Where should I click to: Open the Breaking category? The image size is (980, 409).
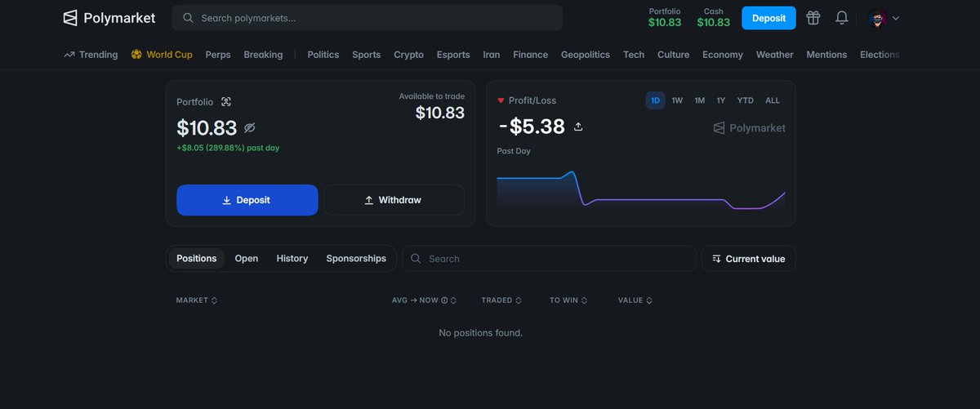(x=263, y=55)
